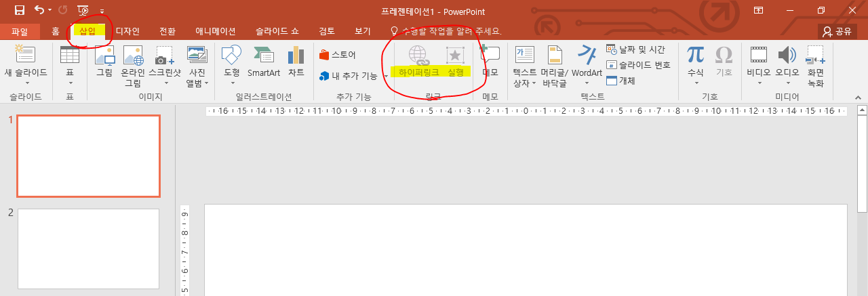This screenshot has width=868, height=296.
Task: Click the Tell Me search box
Action: [446, 31]
